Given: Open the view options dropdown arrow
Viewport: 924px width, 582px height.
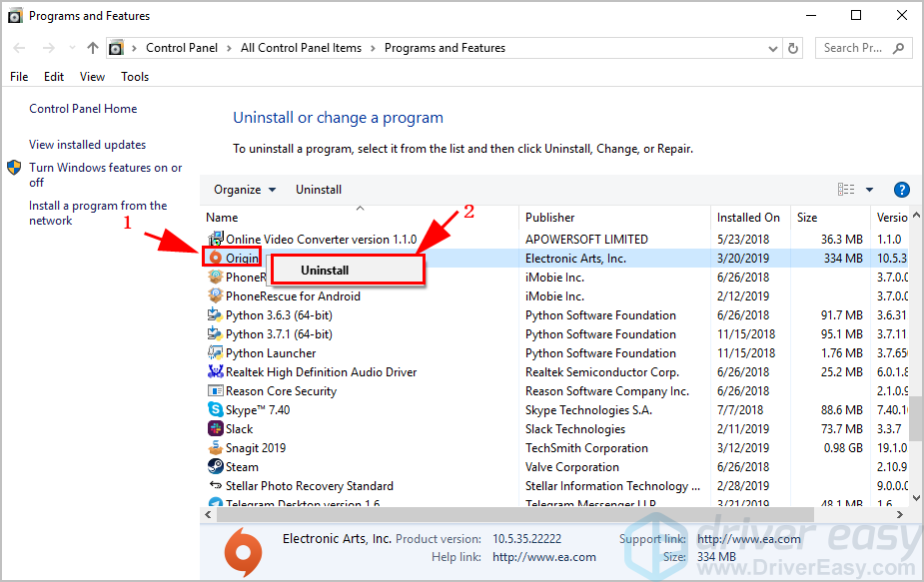Looking at the screenshot, I should click(x=869, y=190).
